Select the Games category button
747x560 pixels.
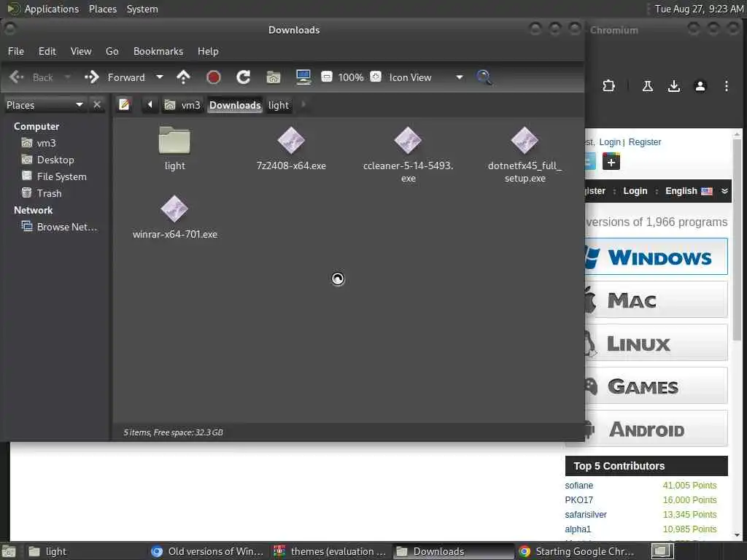tap(657, 386)
